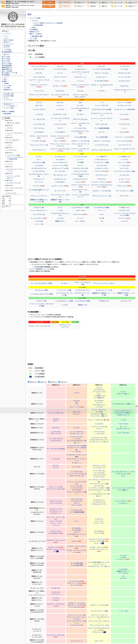Follow the 機体ページの読み方 contents link

click(36, 34)
